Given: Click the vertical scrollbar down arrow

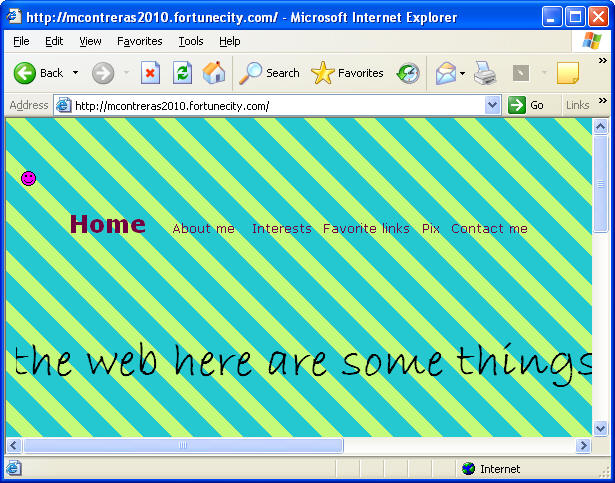Looking at the screenshot, I should tap(600, 428).
